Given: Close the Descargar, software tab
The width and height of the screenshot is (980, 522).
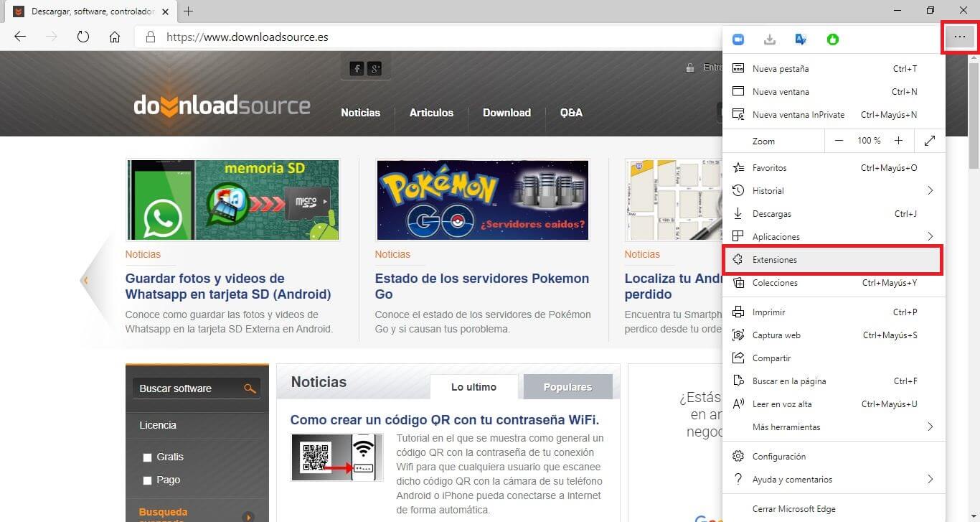Looking at the screenshot, I should [164, 11].
